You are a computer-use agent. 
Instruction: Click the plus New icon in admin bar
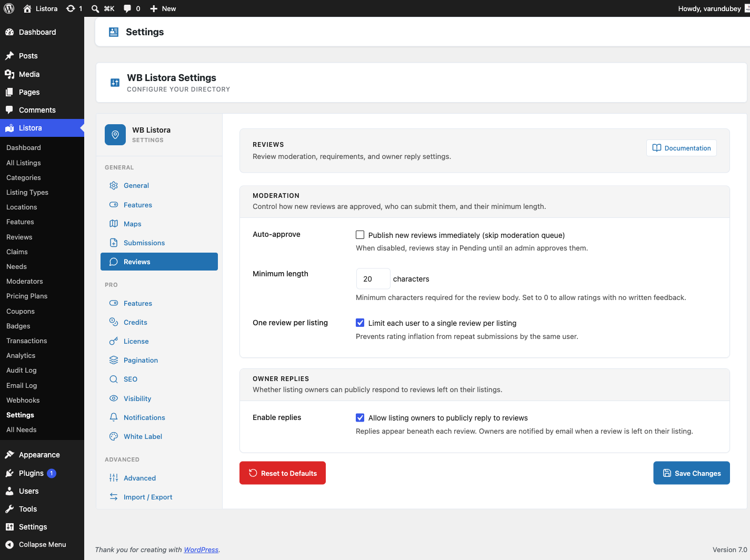154,8
